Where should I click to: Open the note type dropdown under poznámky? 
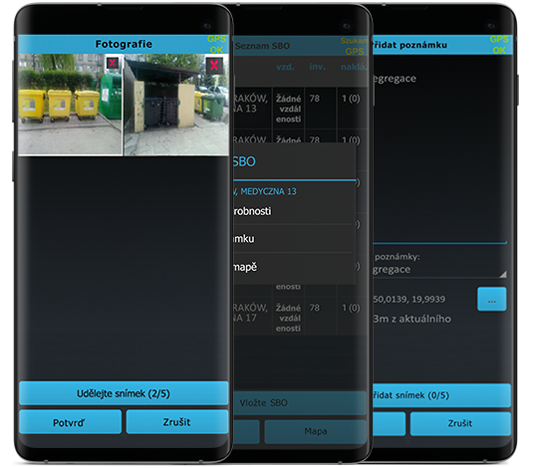[439, 270]
